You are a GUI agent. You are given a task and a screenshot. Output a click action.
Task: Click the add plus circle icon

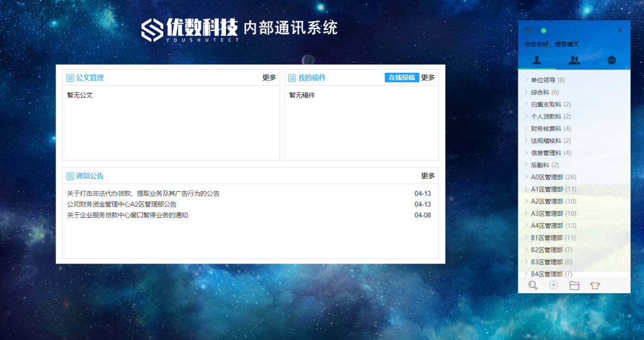pyautogui.click(x=553, y=285)
